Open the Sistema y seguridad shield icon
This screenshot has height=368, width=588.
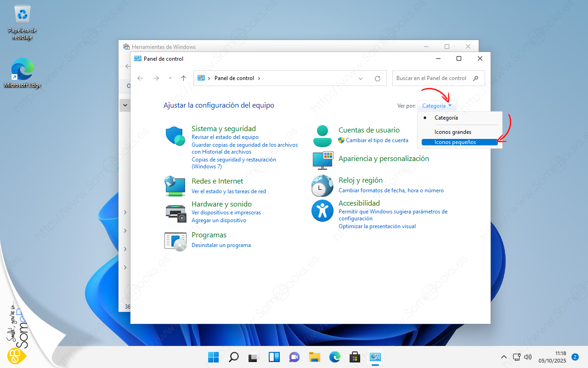tap(175, 136)
